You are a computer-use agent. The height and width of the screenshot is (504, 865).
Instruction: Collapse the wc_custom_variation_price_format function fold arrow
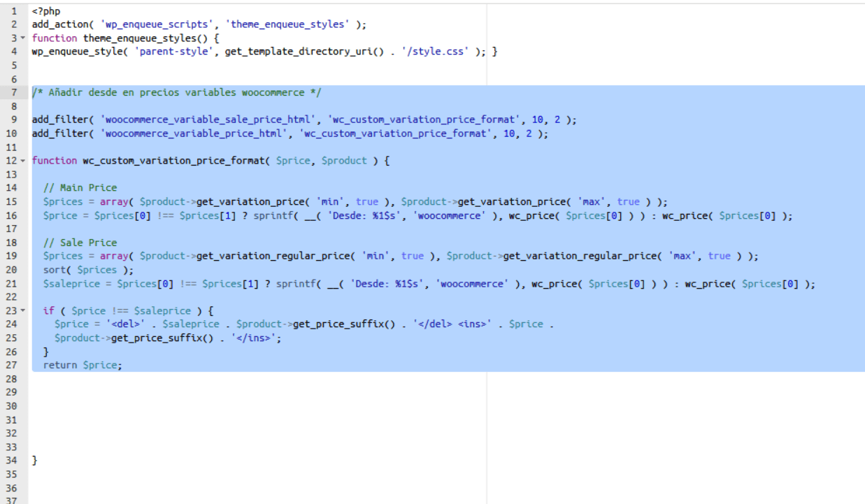[x=24, y=161]
